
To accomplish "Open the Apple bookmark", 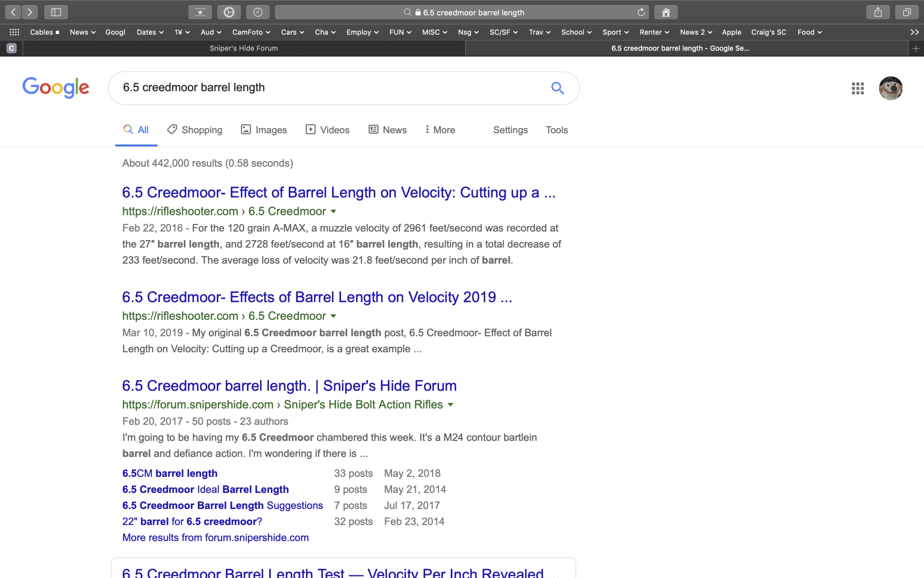I will pos(731,32).
